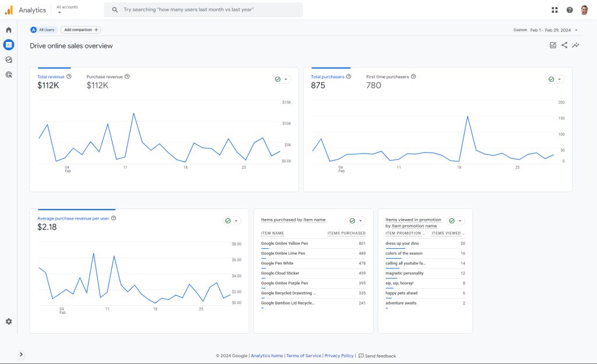Click the Send feedback text
The width and height of the screenshot is (597, 364).
click(380, 356)
